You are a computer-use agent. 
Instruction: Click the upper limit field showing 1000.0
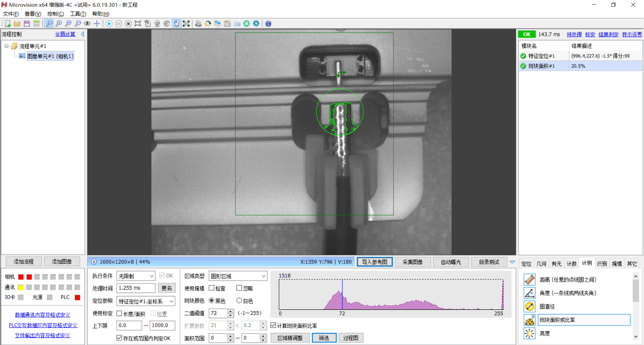click(x=162, y=325)
